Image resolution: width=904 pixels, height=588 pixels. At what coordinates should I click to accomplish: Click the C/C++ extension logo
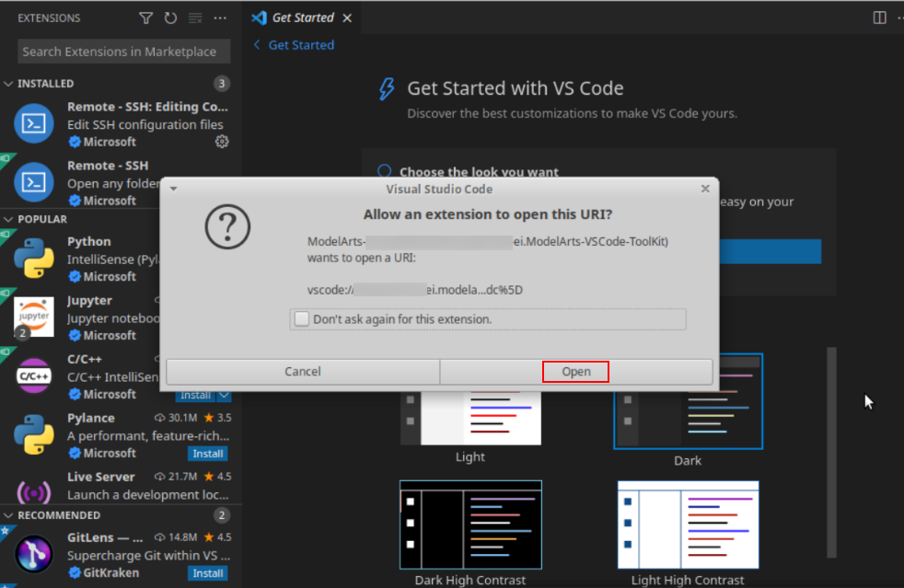[x=34, y=375]
